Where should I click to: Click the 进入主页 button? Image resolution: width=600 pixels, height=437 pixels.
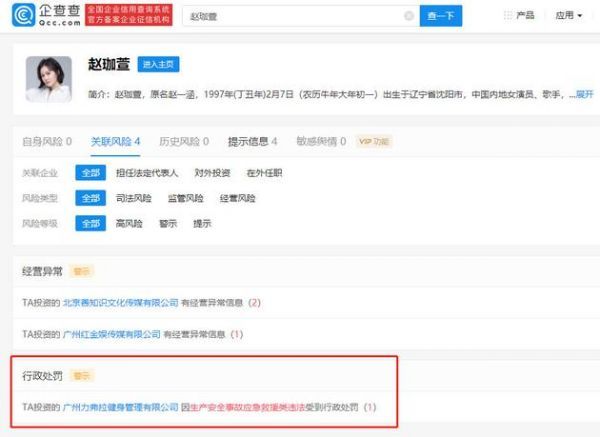(158, 64)
